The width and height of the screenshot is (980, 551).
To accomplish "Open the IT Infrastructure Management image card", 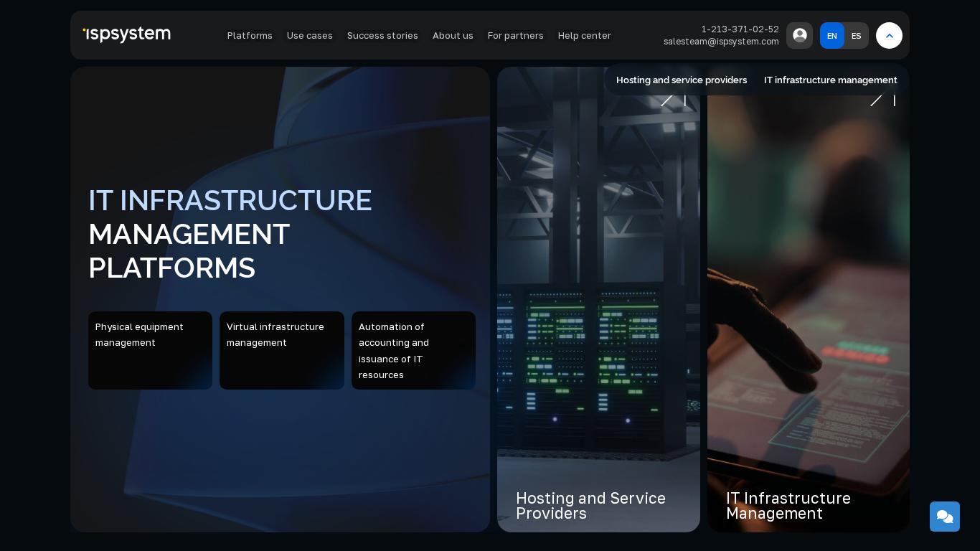I will pos(809,300).
